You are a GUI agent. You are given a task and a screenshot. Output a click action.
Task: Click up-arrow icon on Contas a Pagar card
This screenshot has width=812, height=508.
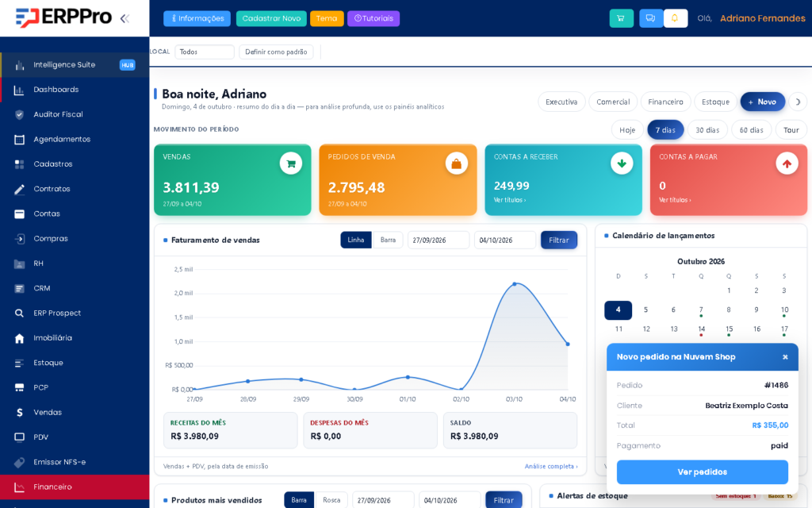point(787,164)
